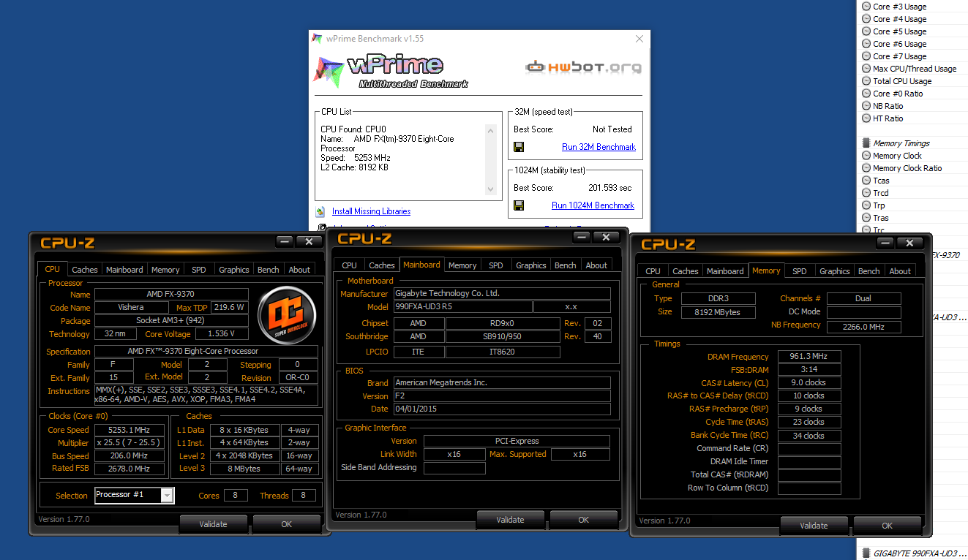Click the motherboard Model field 990FXA-UD3 R5
The height and width of the screenshot is (560, 968).
462,307
